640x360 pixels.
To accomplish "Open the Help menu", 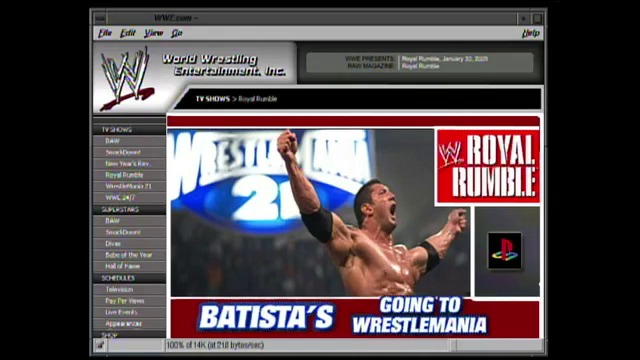I will 530,33.
